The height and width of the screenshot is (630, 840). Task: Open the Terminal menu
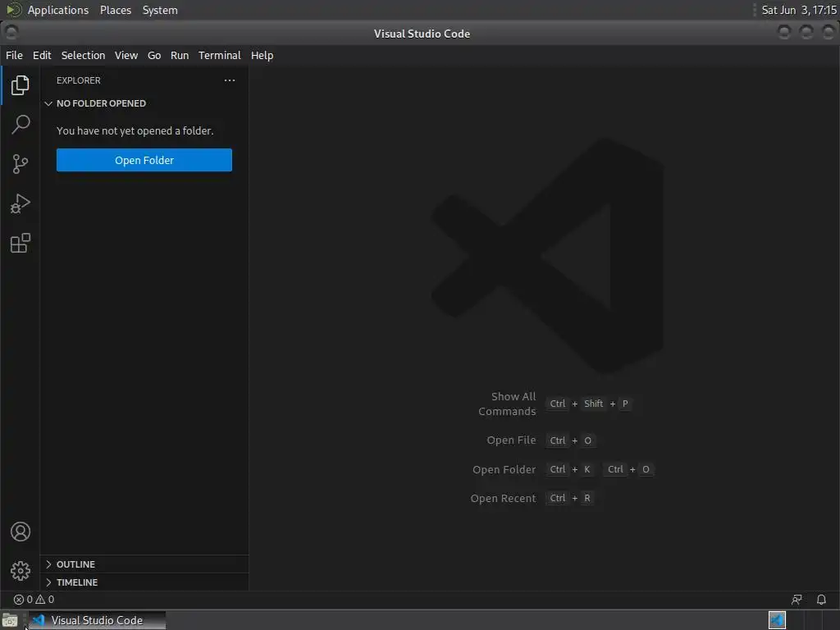coord(220,55)
